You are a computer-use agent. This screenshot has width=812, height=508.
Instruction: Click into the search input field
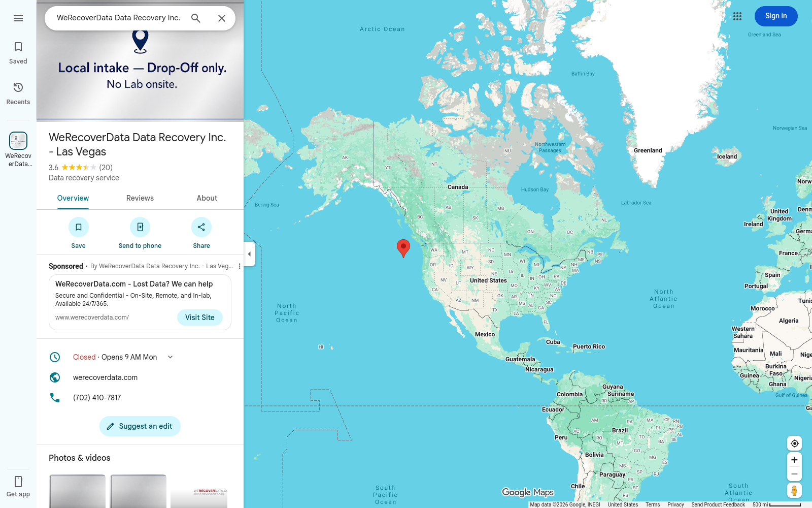coord(119,18)
